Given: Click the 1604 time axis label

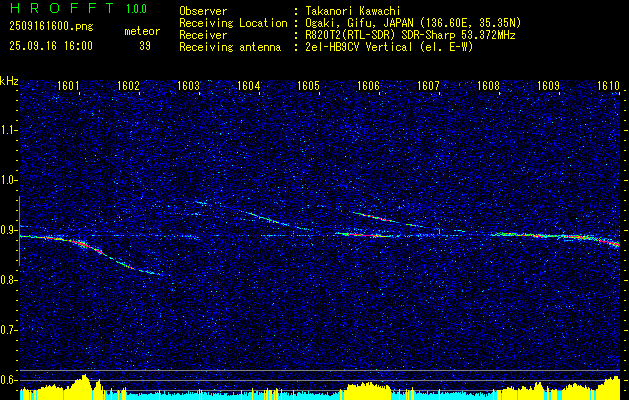Looking at the screenshot, I should tap(248, 85).
